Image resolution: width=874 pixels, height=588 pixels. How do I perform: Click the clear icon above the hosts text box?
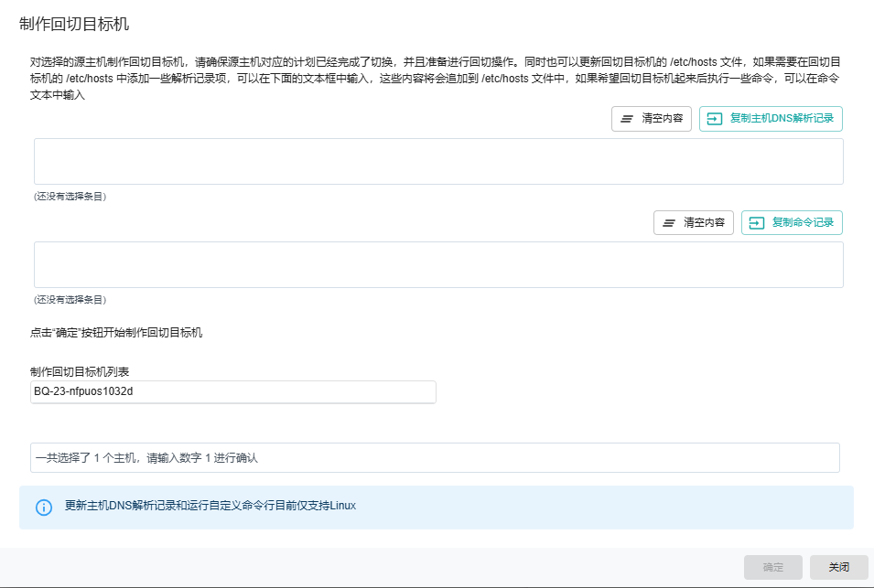coord(627,120)
